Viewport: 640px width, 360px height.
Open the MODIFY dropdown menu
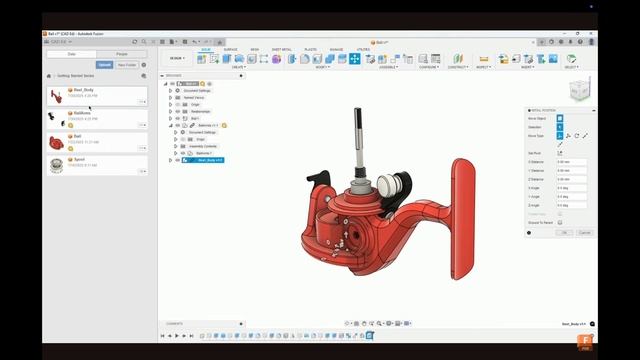[322, 67]
